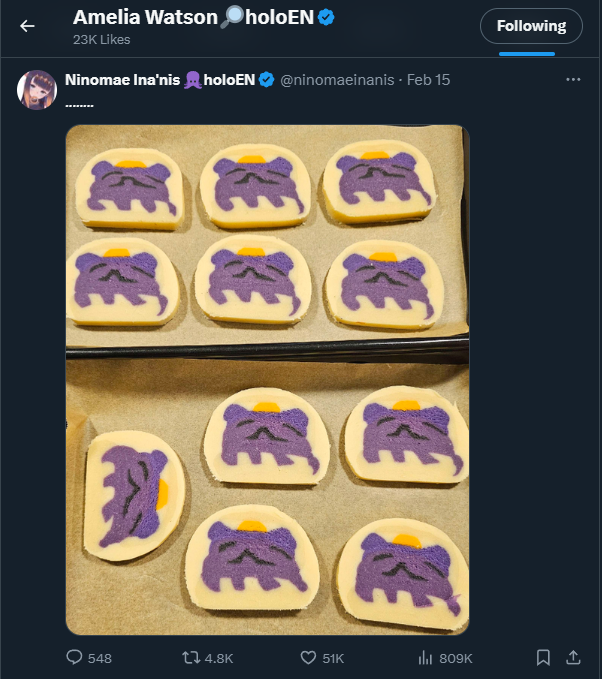The image size is (602, 679).
Task: Click the 51K like count
Action: point(332,658)
